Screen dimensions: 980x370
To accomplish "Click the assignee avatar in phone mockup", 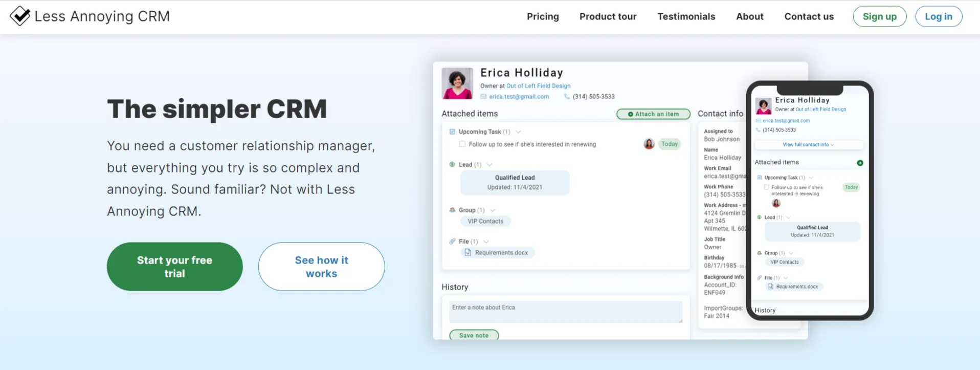I will pyautogui.click(x=776, y=203).
